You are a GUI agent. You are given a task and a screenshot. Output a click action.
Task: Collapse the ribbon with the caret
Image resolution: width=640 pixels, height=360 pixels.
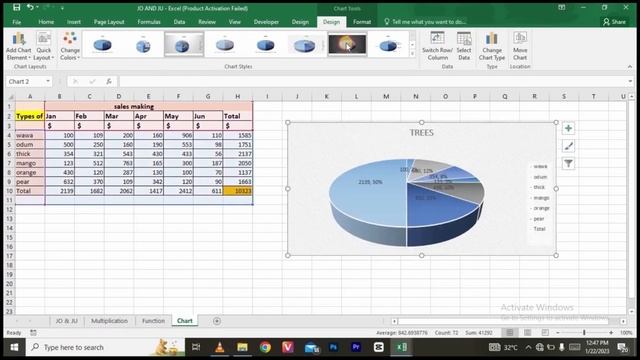click(x=630, y=67)
